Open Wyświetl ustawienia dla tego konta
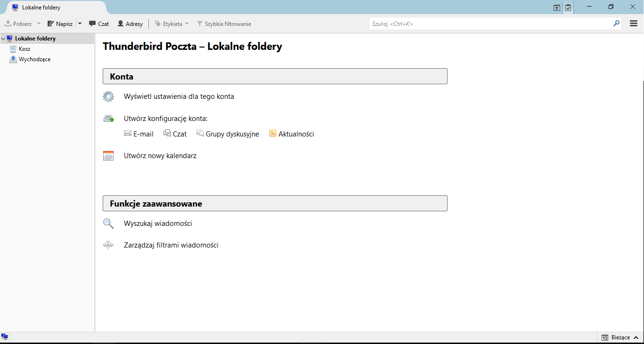Viewport: 644px width, 344px height. (179, 96)
